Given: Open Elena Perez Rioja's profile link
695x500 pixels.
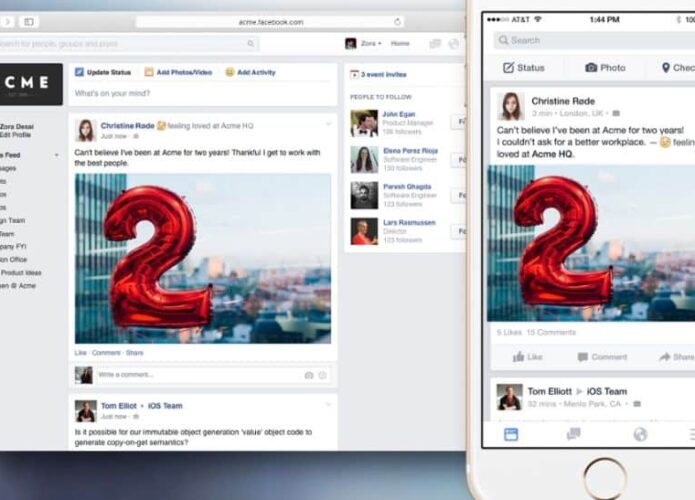Looking at the screenshot, I should pyautogui.click(x=410, y=151).
